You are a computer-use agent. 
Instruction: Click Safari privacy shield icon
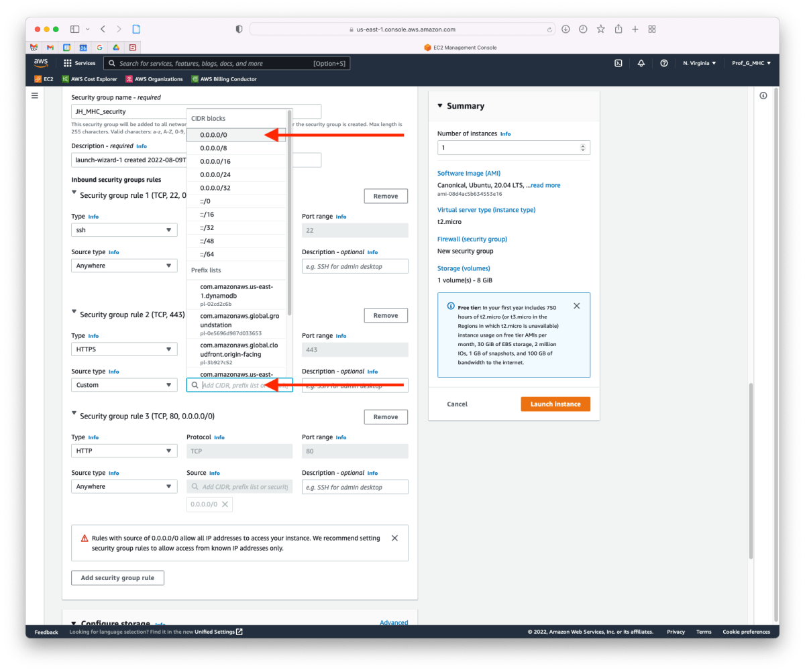tap(239, 30)
